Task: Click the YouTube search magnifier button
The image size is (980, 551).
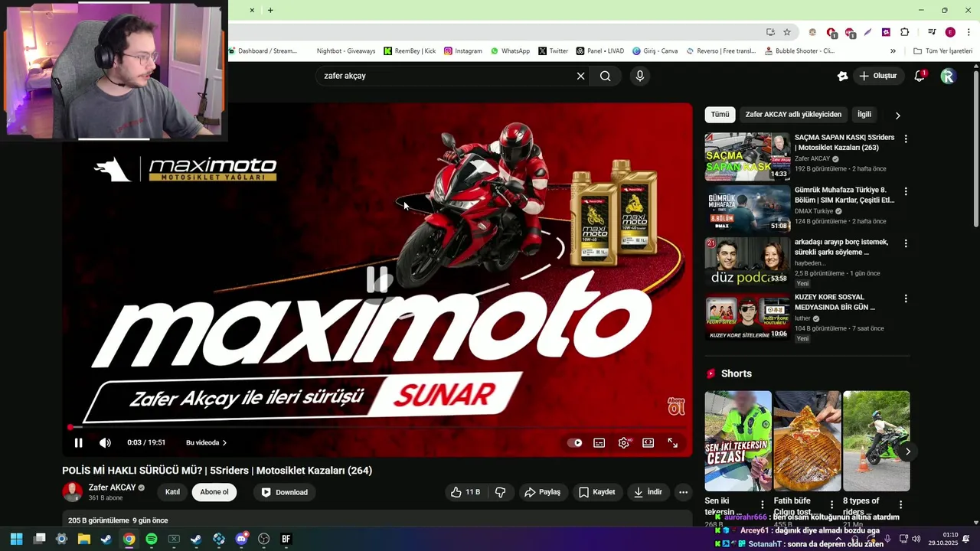Action: click(x=606, y=76)
